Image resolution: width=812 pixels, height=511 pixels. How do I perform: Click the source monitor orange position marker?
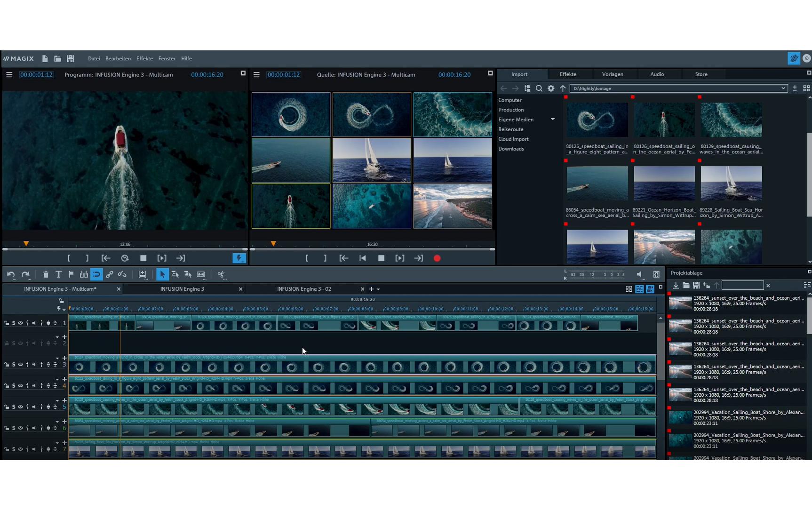273,244
